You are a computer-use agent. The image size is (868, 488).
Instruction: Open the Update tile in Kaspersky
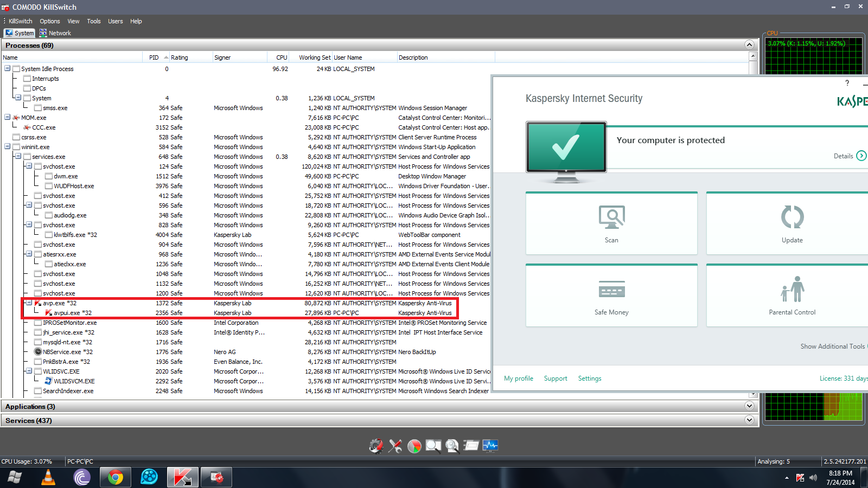[x=787, y=223]
